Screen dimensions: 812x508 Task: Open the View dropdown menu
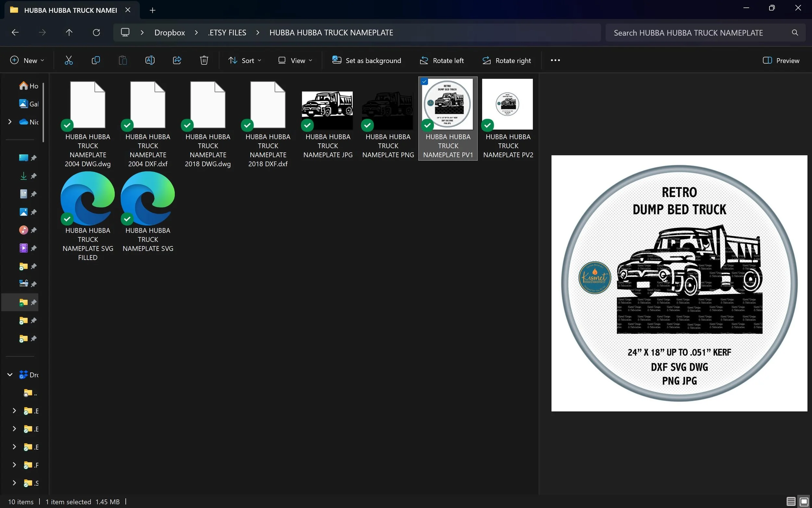click(x=295, y=60)
